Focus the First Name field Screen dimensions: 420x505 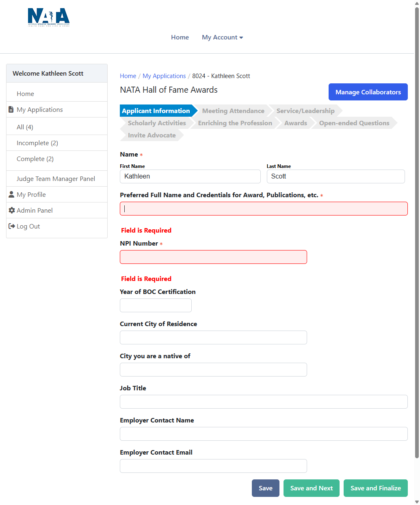[x=190, y=176]
